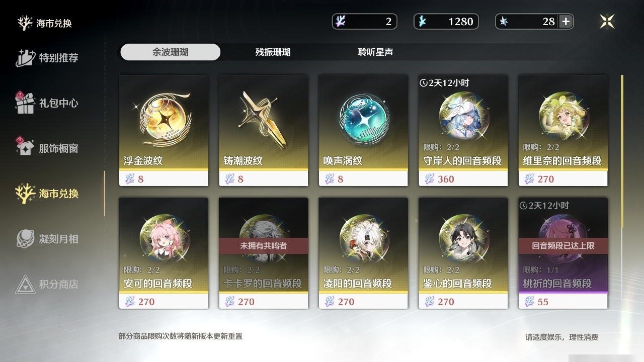Click the plus icon beside 28 currency

coord(566,21)
